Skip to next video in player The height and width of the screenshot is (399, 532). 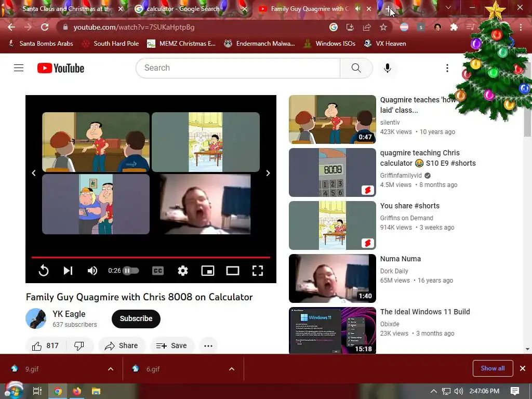(68, 270)
